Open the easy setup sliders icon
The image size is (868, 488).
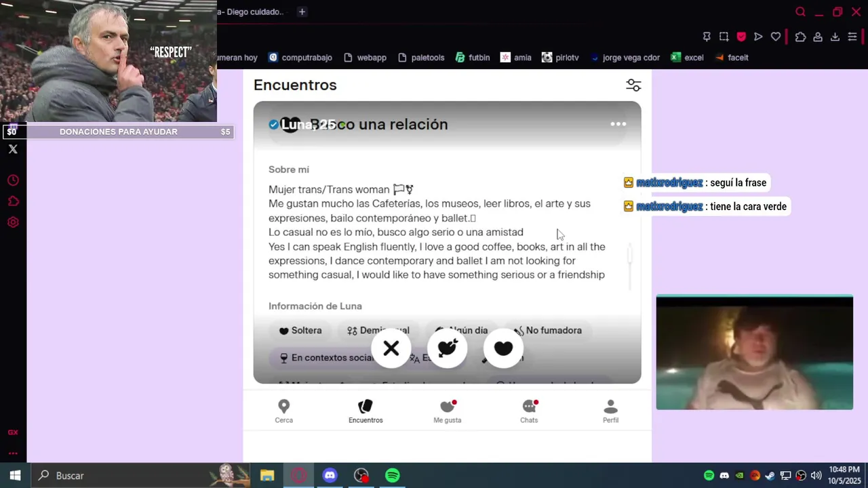[x=852, y=37]
